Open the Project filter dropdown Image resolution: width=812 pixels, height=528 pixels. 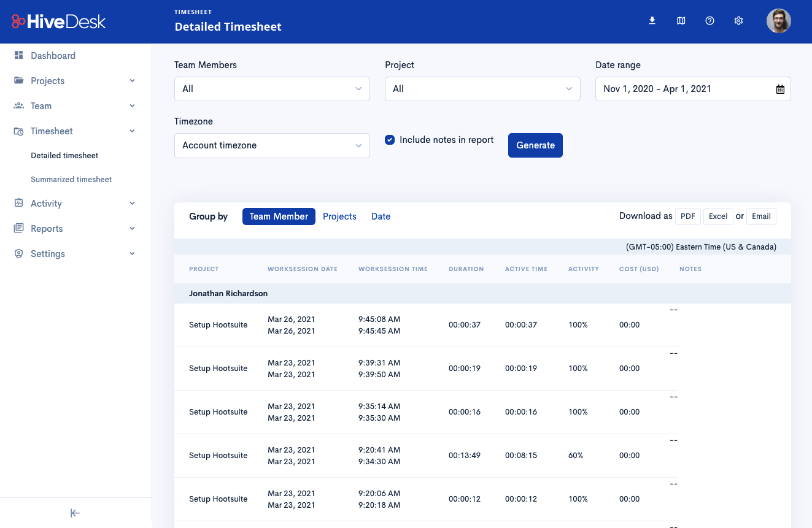(x=482, y=89)
